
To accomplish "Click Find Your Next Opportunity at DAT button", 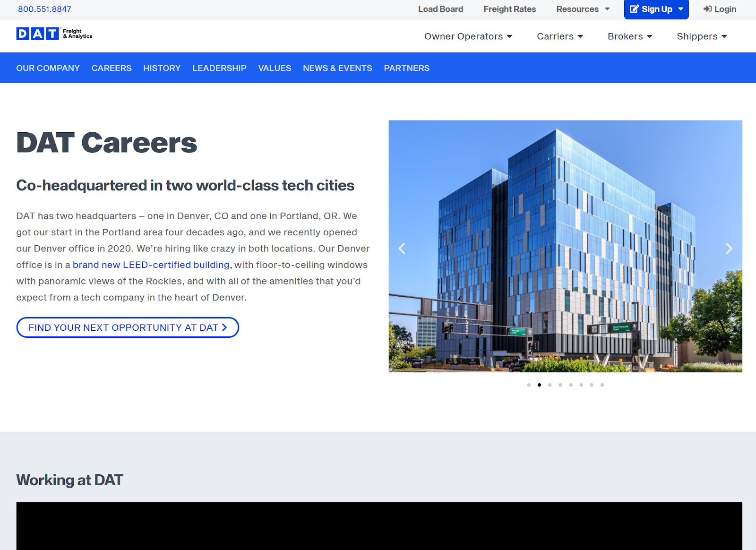I will [128, 327].
